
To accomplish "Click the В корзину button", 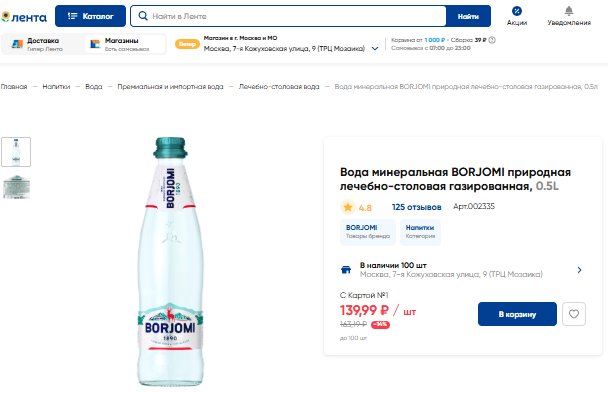I will click(517, 314).
